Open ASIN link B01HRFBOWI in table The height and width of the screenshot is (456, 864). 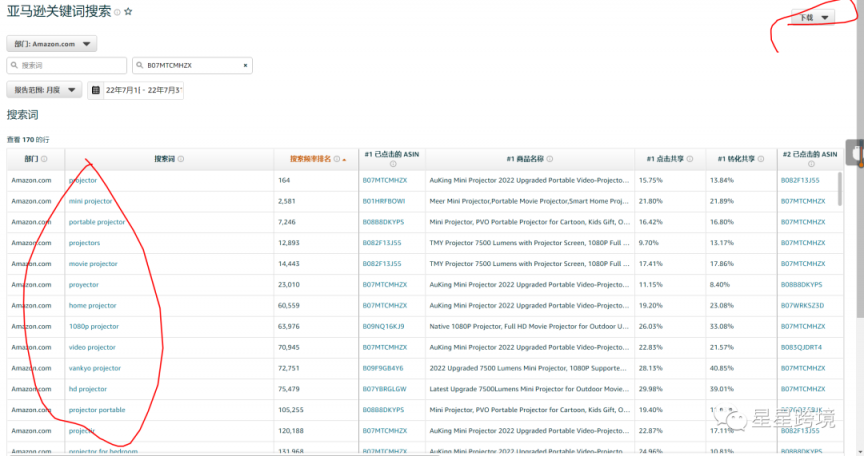coord(383,201)
